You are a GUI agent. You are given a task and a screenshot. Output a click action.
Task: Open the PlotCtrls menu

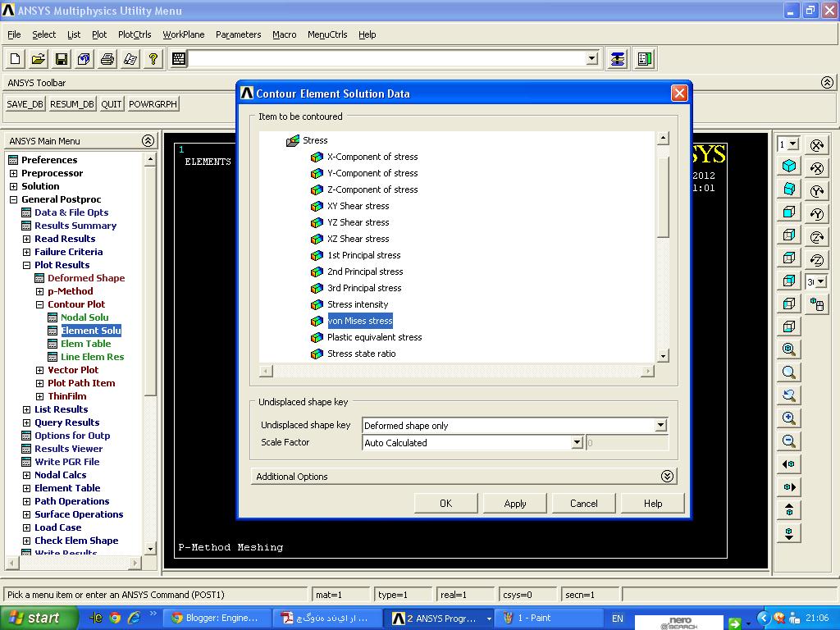pyautogui.click(x=135, y=34)
